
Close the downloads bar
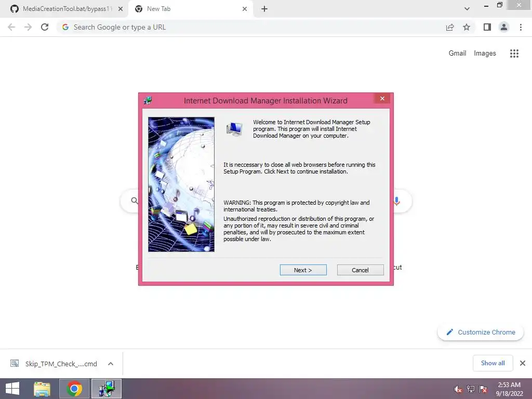(523, 363)
